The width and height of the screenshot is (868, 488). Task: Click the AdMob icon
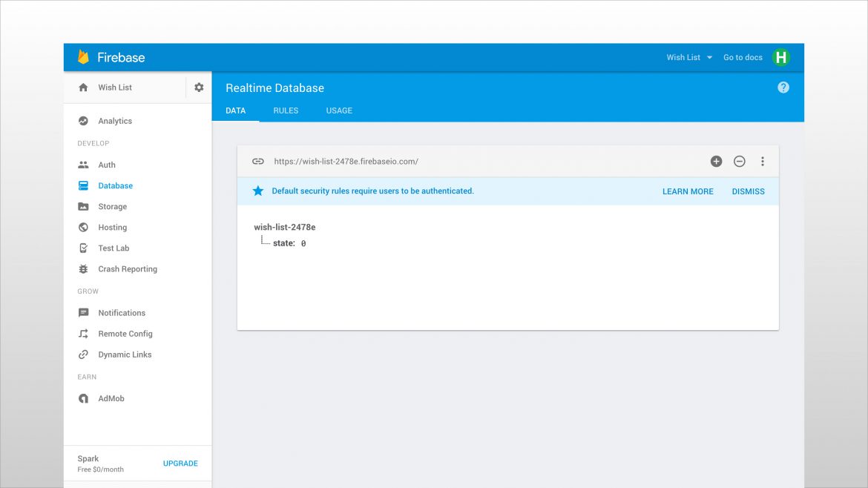[x=83, y=398]
